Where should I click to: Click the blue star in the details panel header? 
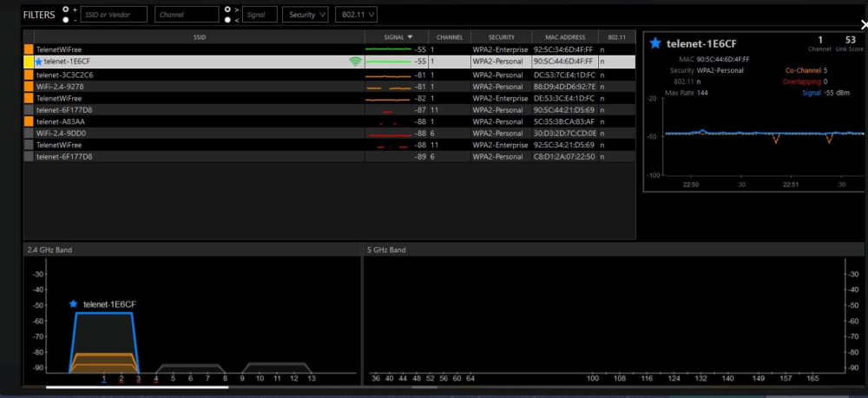655,43
